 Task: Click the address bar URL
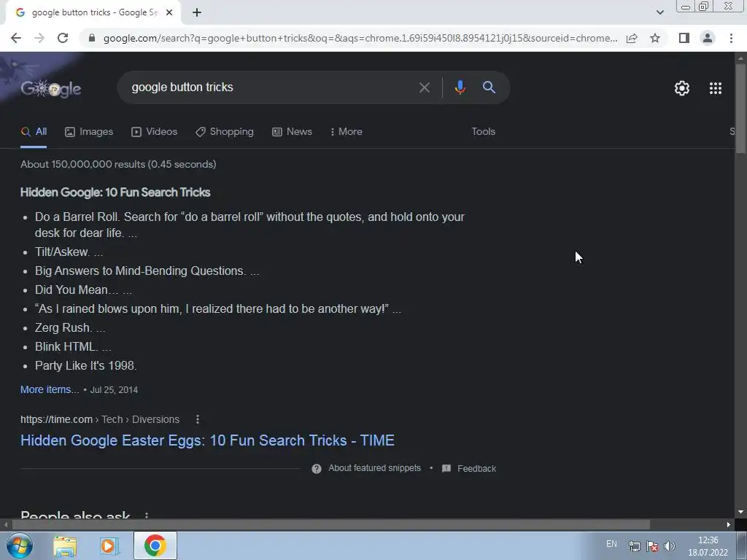click(x=360, y=38)
